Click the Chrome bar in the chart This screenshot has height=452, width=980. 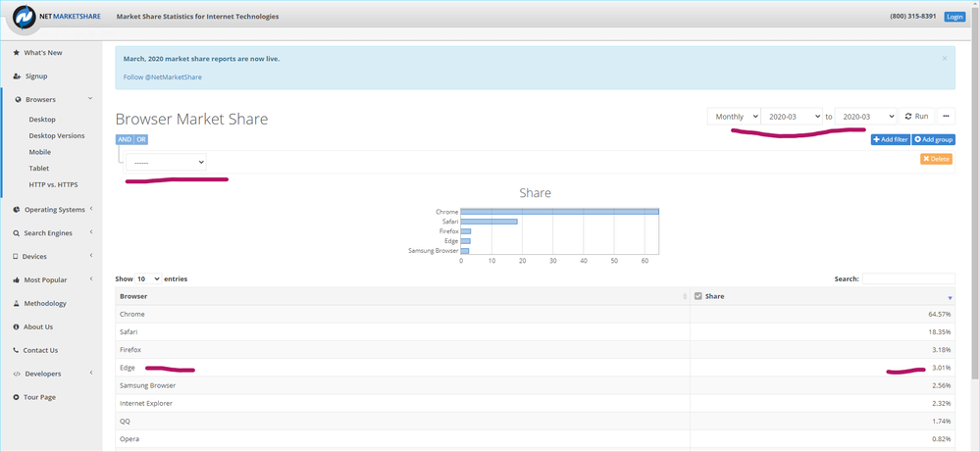tap(559, 212)
